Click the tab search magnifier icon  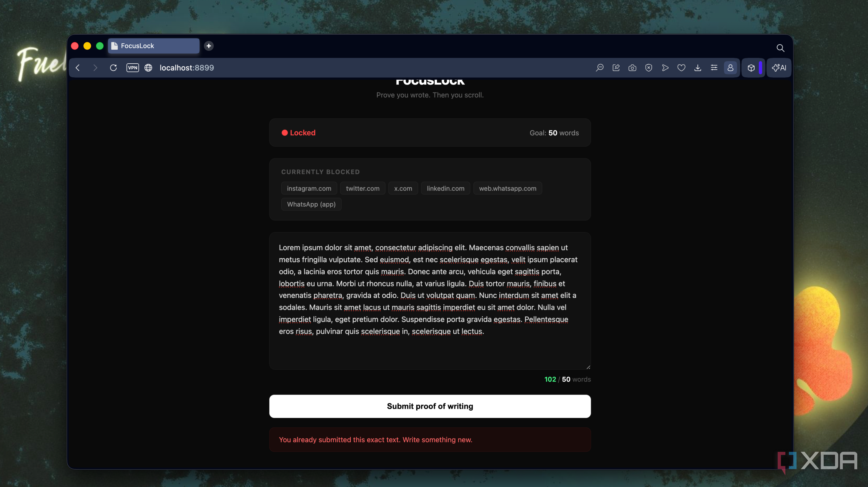tap(780, 48)
